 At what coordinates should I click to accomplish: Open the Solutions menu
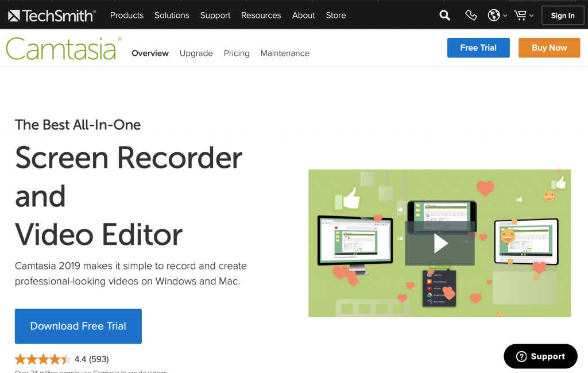(x=172, y=16)
